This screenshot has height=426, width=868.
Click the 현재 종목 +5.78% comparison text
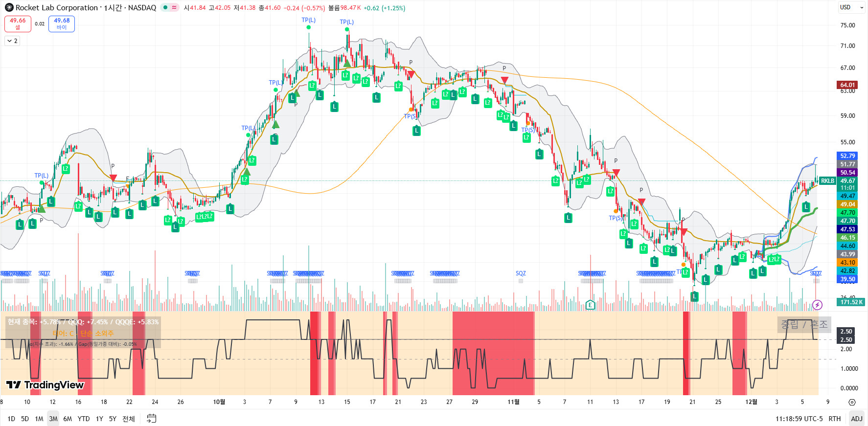tap(83, 322)
